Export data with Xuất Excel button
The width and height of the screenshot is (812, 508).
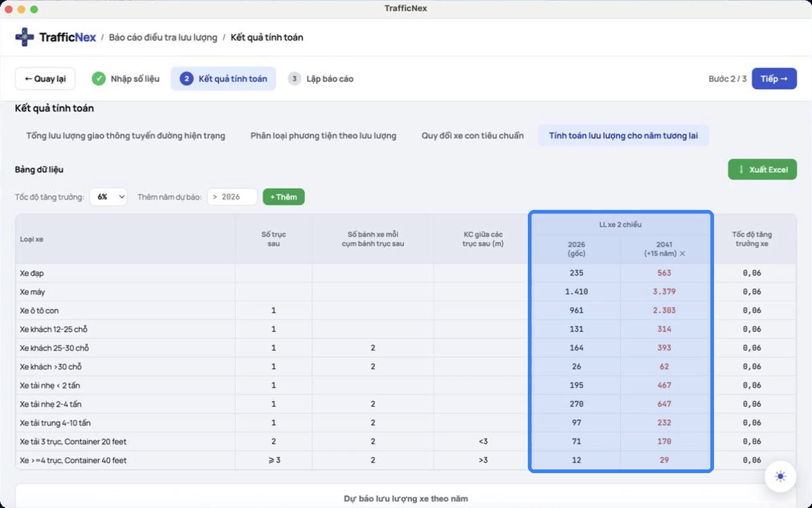pyautogui.click(x=762, y=170)
